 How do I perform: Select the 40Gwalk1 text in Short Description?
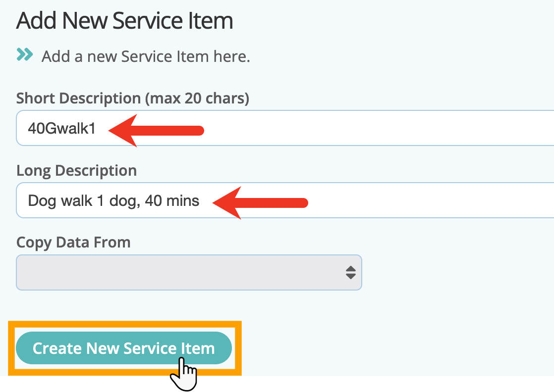[62, 128]
